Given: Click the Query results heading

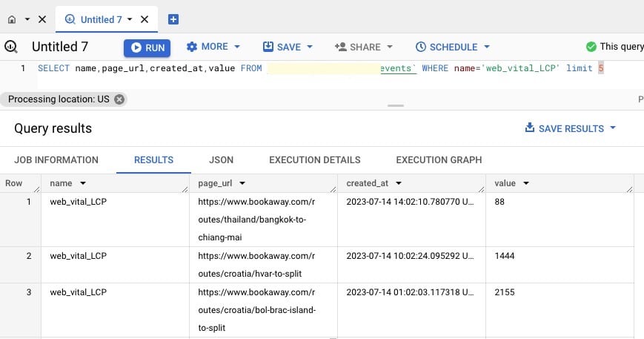Looking at the screenshot, I should (53, 128).
